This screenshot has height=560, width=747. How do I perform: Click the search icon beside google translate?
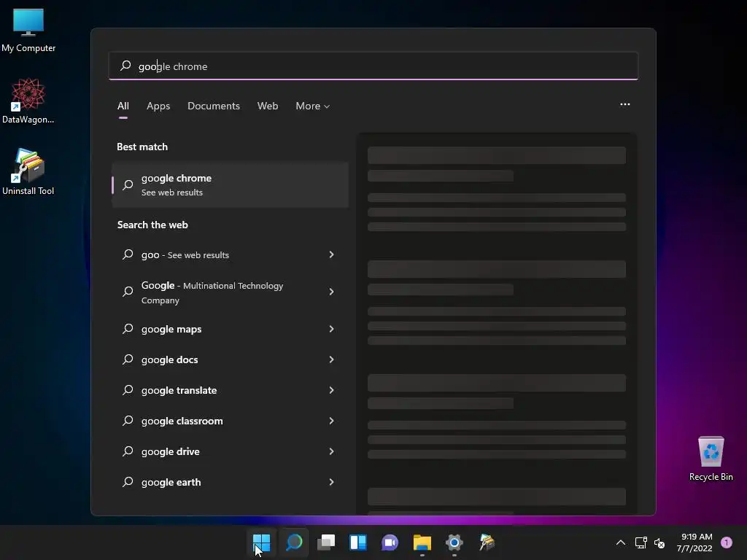click(x=128, y=390)
